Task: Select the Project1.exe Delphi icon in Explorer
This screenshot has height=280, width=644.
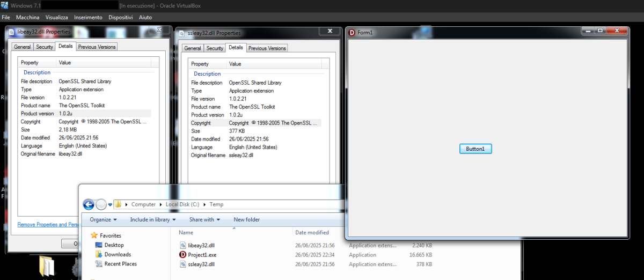Action: [183, 255]
